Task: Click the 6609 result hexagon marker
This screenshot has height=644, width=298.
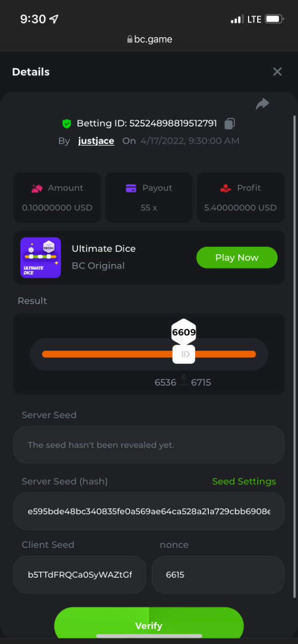Action: click(x=184, y=333)
